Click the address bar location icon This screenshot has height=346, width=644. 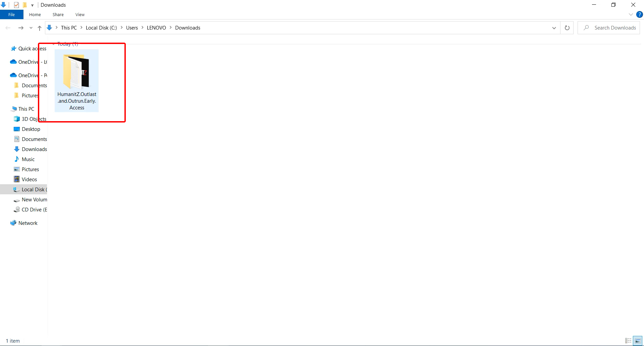(50, 28)
